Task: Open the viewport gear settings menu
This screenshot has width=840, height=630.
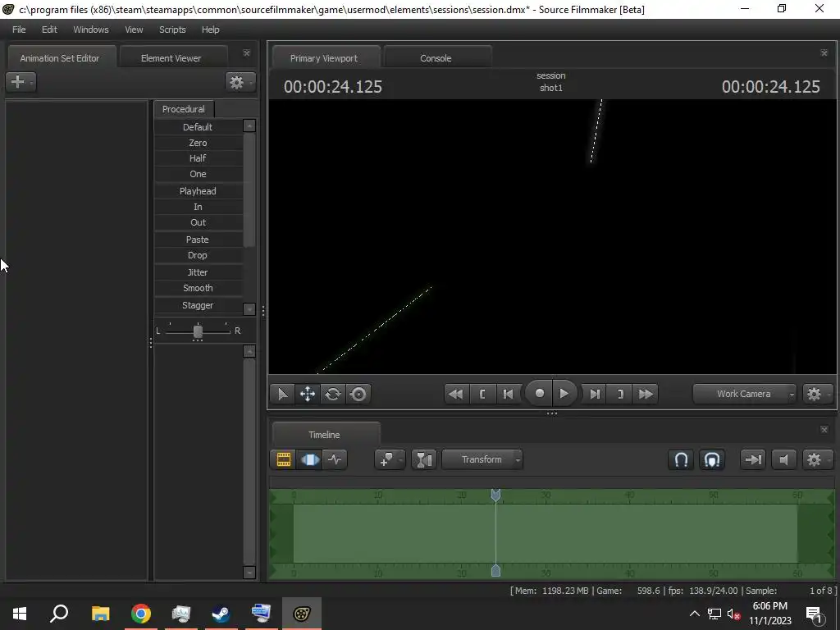Action: click(x=816, y=394)
